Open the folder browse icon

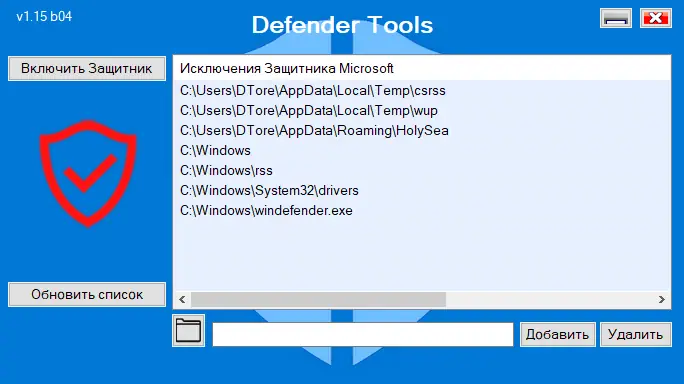coord(188,330)
